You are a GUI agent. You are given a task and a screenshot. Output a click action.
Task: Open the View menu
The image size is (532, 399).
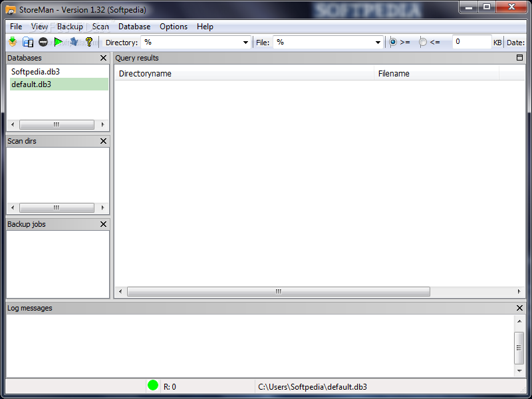(39, 27)
